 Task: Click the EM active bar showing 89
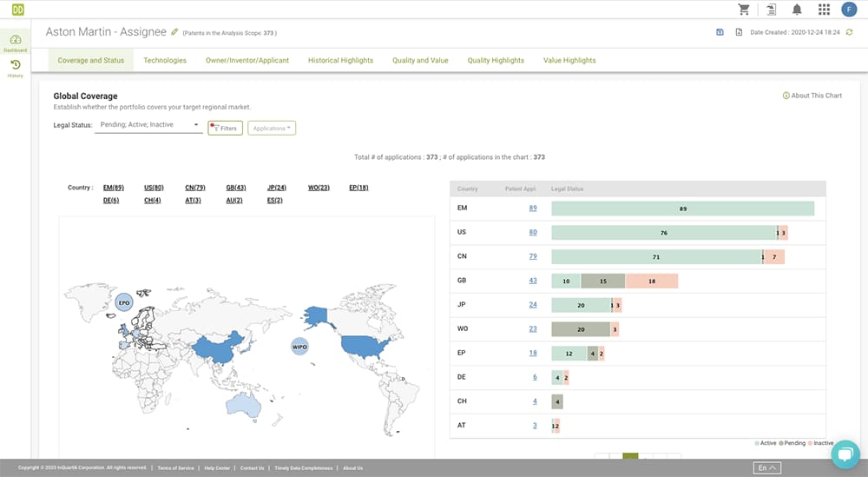pyautogui.click(x=682, y=209)
